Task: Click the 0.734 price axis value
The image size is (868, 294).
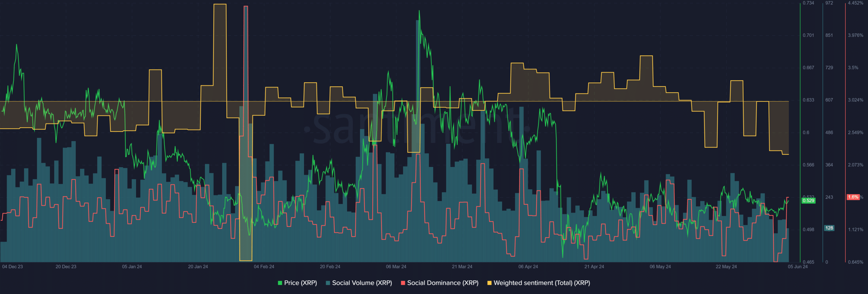Action: tap(808, 3)
